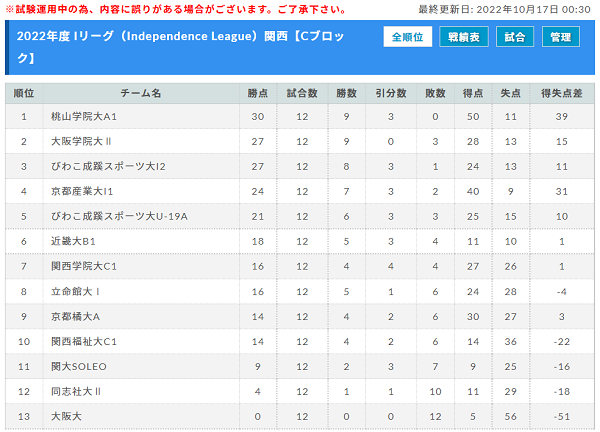The image size is (600, 432).
Task: Click the 勝点 column header
Action: tap(258, 93)
